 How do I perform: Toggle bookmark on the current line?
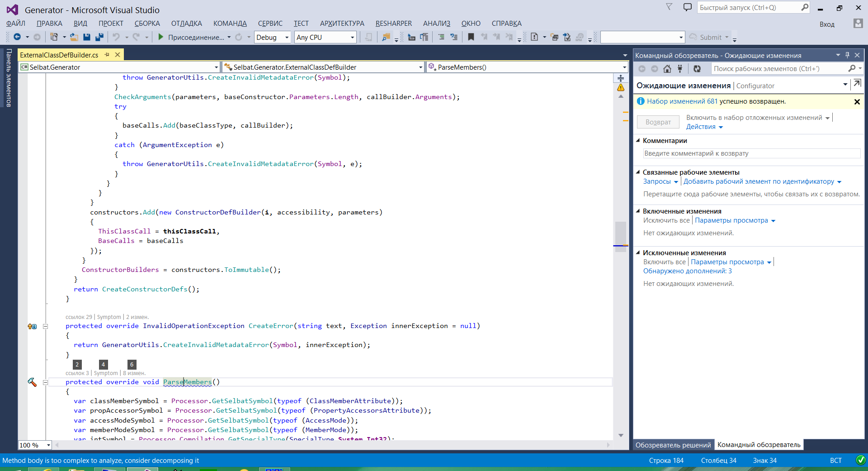(x=471, y=37)
